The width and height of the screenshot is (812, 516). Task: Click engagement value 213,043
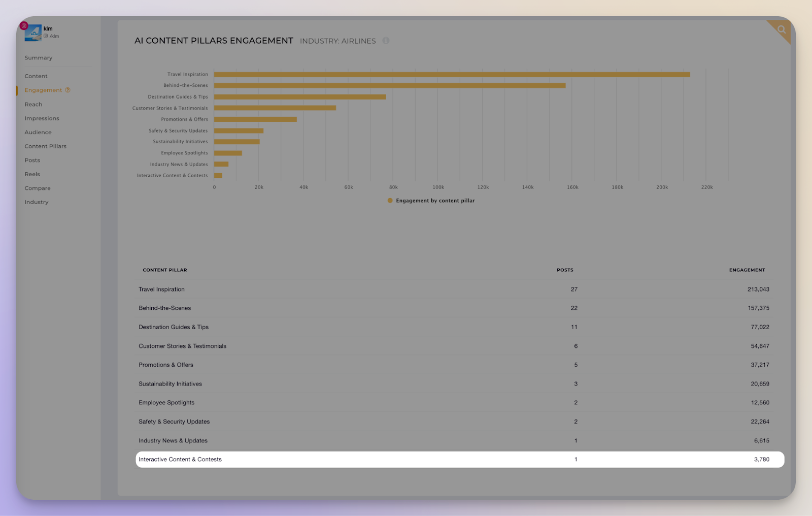pyautogui.click(x=758, y=289)
